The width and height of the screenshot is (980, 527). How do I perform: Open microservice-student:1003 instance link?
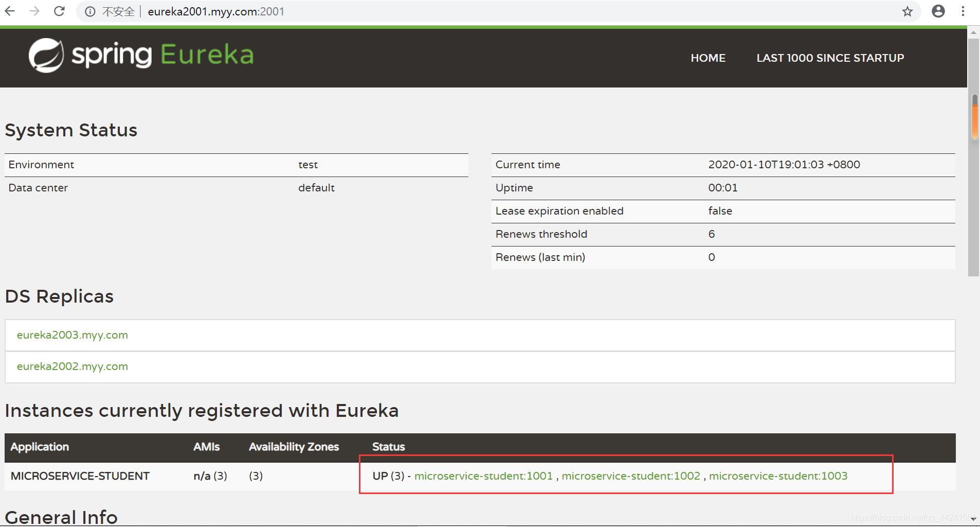point(778,476)
